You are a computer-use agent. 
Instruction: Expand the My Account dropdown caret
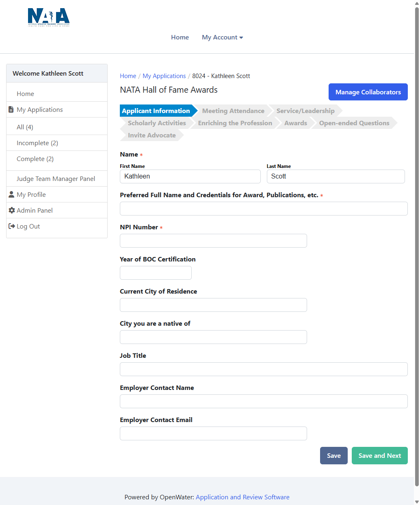point(241,37)
